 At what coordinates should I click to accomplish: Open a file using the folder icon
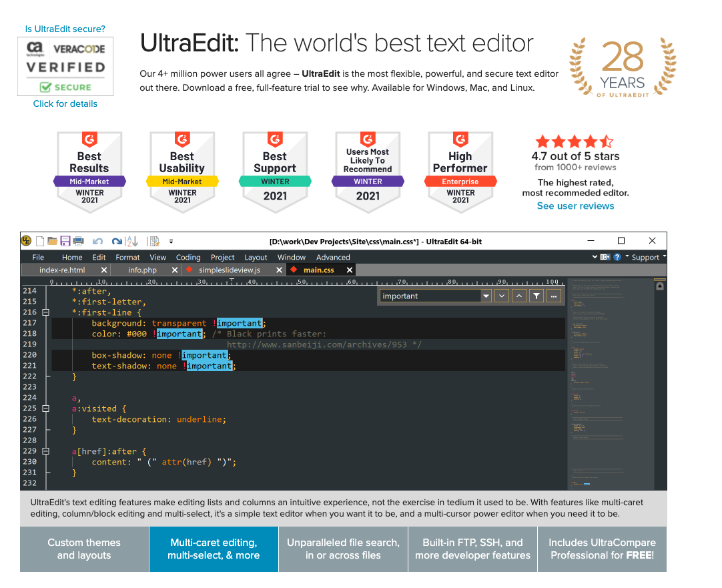point(52,241)
